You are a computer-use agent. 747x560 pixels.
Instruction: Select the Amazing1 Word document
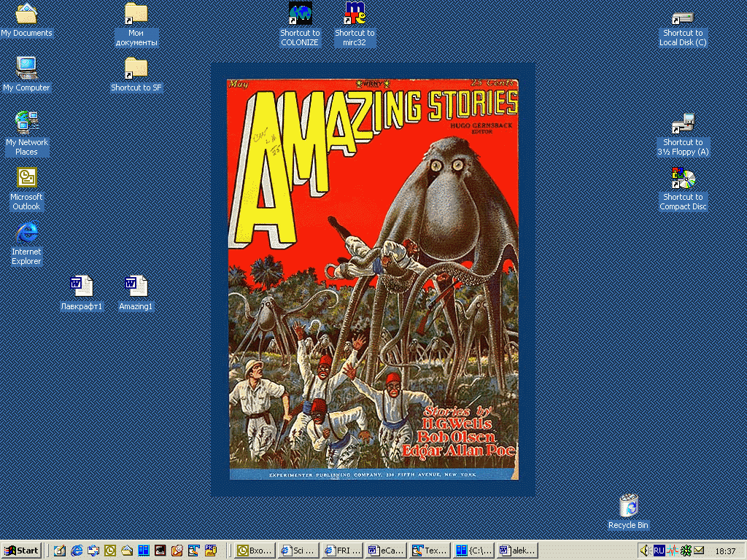click(136, 293)
